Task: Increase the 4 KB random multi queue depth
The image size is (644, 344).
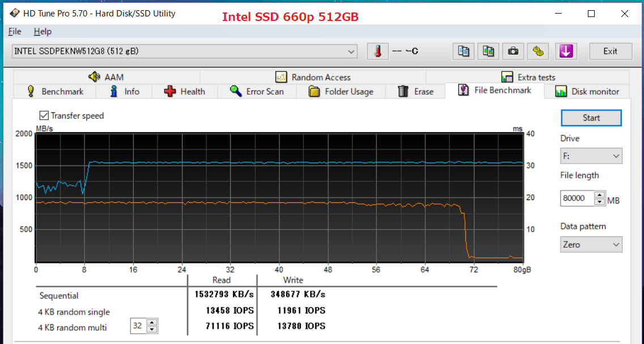Action: click(152, 322)
